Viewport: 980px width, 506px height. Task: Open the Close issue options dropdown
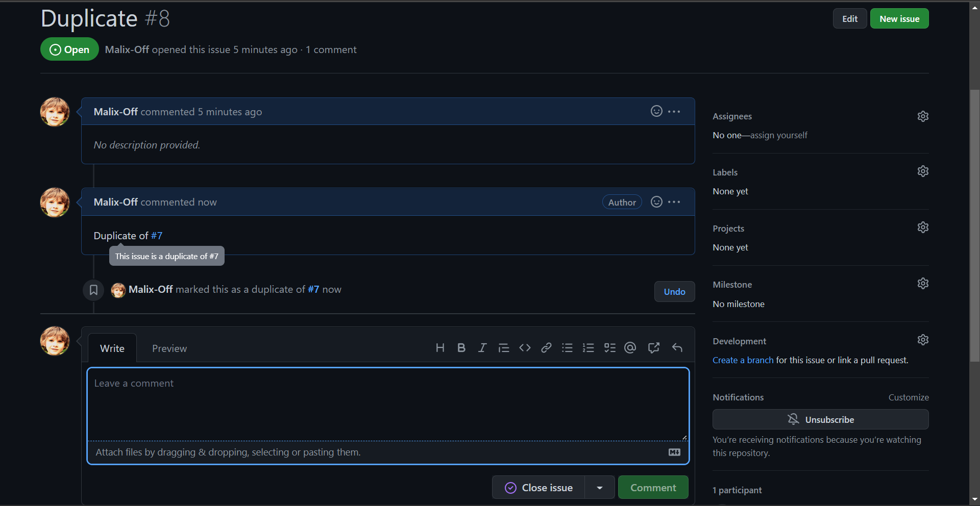(599, 487)
